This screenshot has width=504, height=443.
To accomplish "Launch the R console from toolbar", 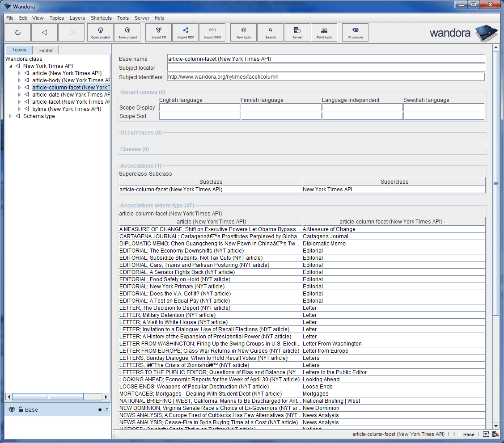I will coord(356,32).
